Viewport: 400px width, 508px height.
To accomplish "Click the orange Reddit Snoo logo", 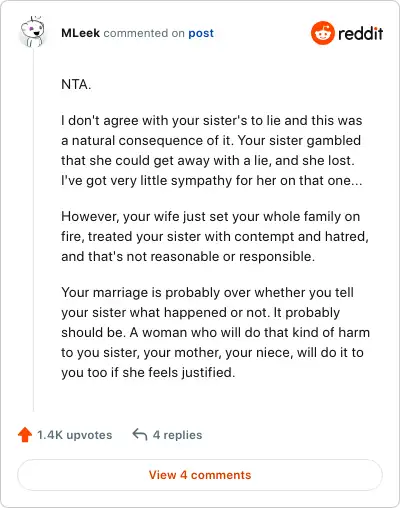I will click(322, 33).
